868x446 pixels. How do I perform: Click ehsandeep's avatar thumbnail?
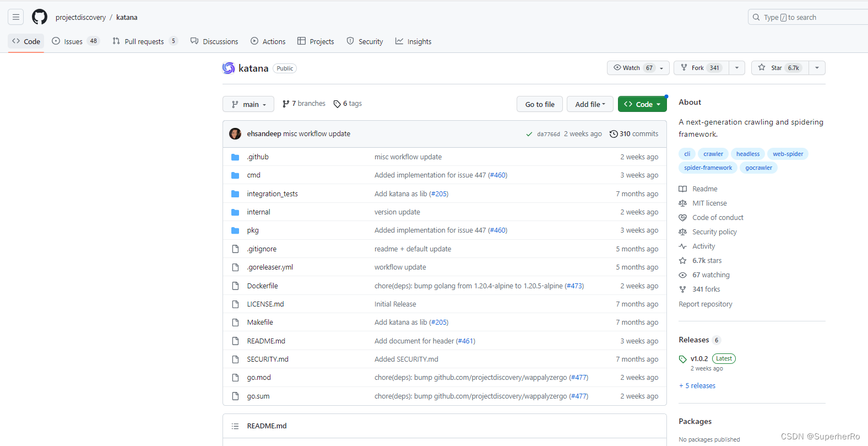point(235,134)
